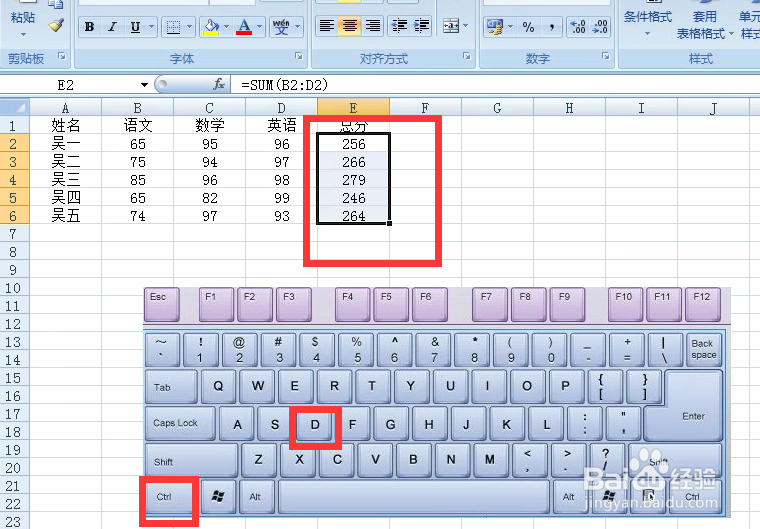Image resolution: width=760 pixels, height=529 pixels.
Task: Decrease decimal places
Action: click(x=600, y=27)
